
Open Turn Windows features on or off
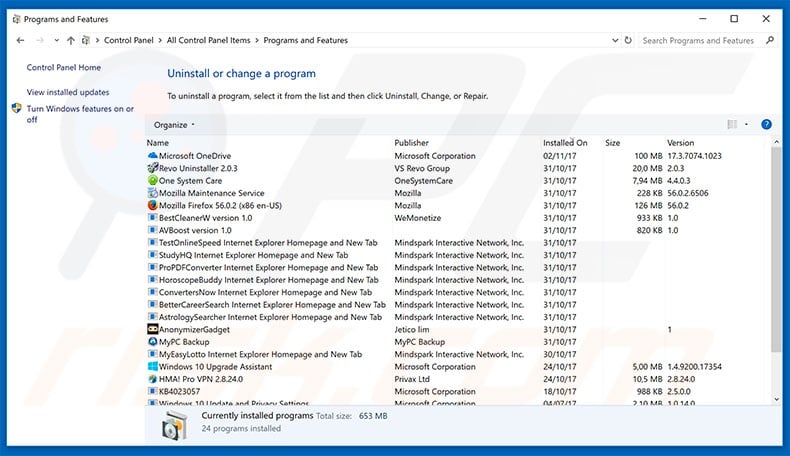(x=80, y=114)
